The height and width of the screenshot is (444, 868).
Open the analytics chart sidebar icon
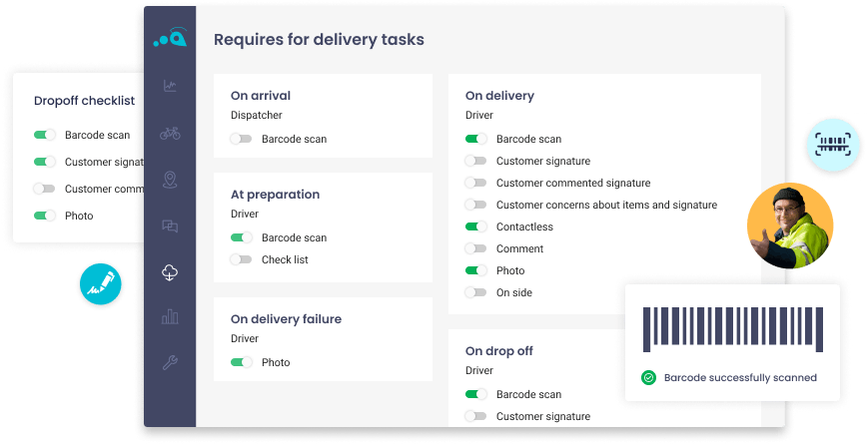click(170, 86)
